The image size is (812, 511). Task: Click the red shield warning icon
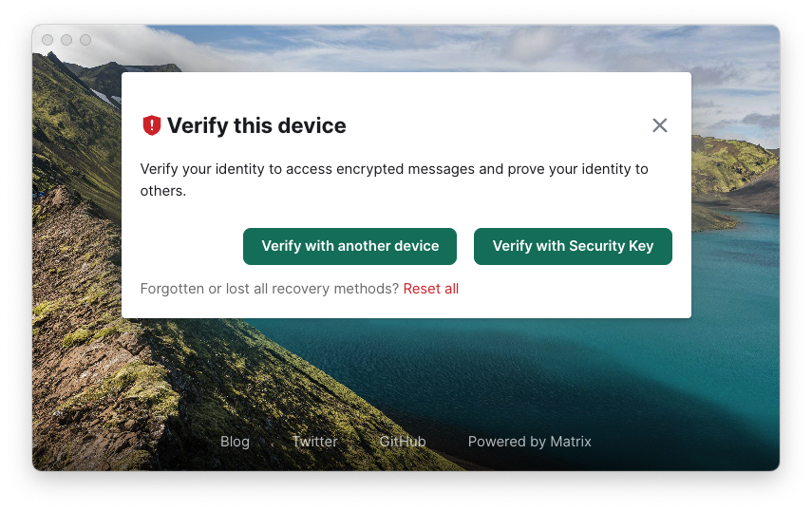151,125
